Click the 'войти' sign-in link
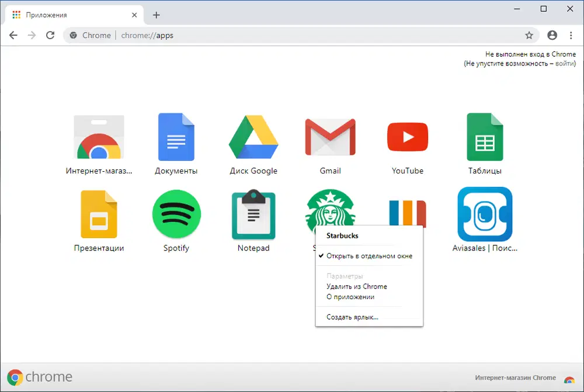The image size is (584, 392). pyautogui.click(x=564, y=64)
